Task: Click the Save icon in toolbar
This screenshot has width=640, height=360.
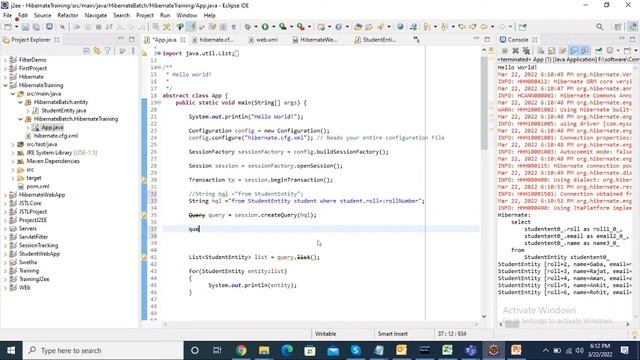Action: tap(25, 27)
